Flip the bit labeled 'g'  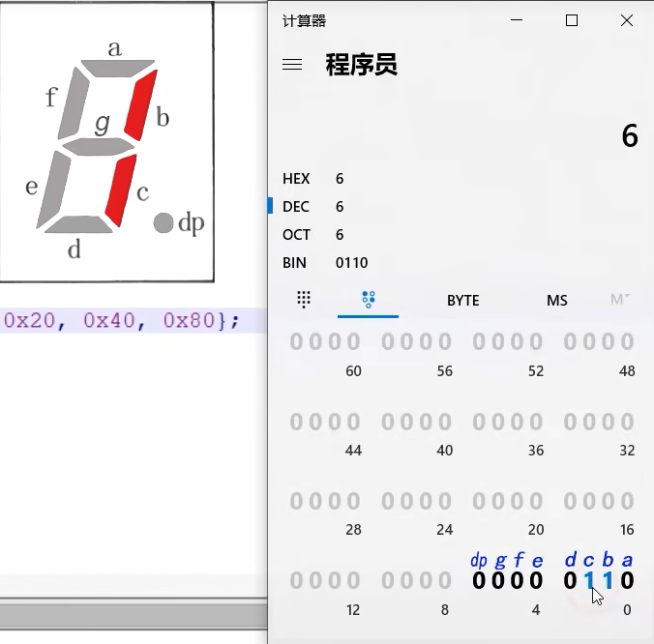coord(498,580)
